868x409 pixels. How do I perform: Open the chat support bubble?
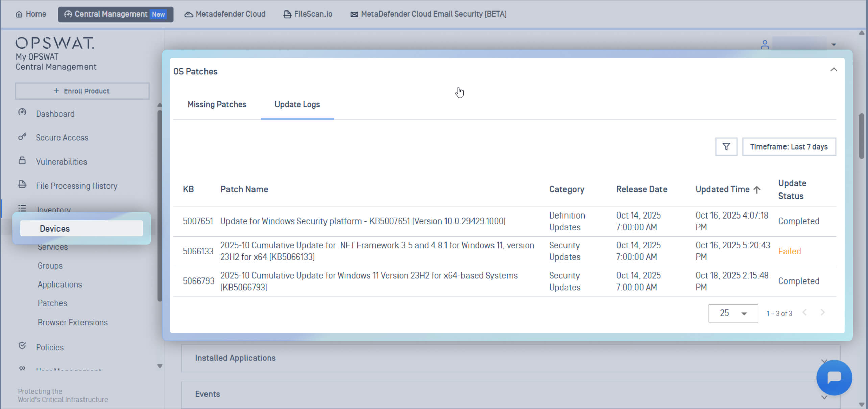[834, 378]
